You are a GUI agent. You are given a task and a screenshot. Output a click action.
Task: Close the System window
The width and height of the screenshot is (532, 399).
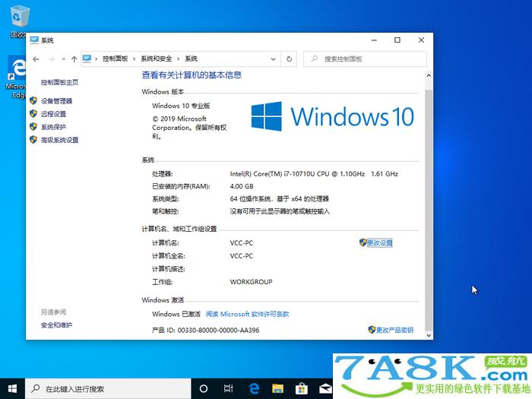(421, 40)
